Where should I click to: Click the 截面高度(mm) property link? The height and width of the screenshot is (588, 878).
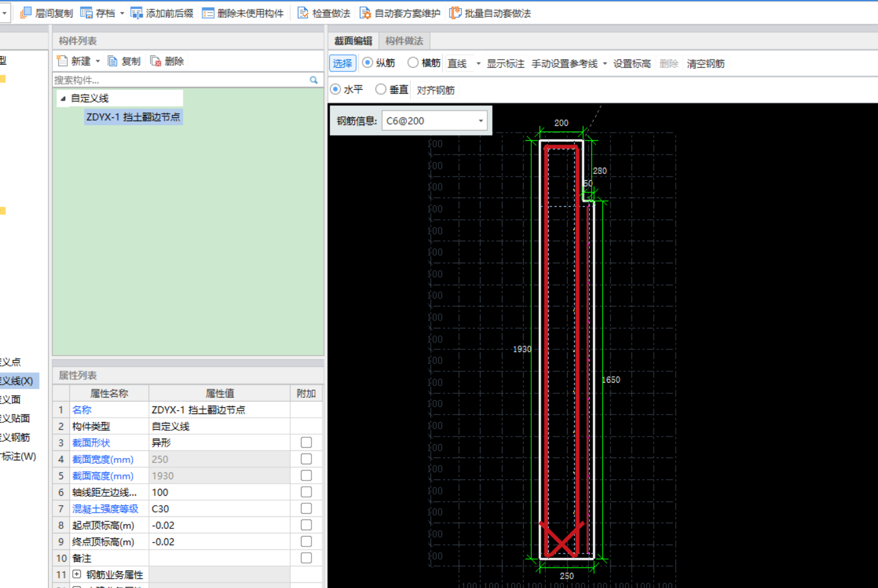[x=103, y=476]
